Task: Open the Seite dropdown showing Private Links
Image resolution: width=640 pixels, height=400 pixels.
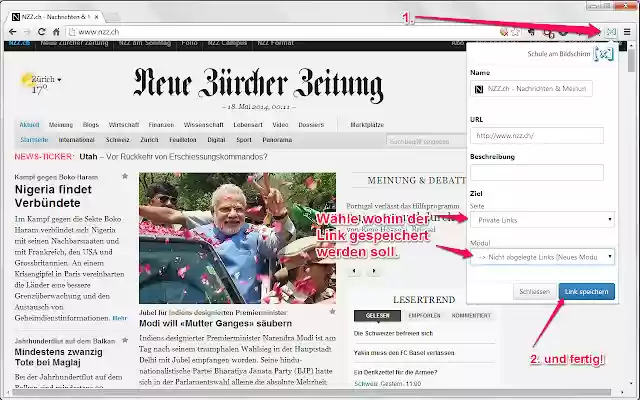Action: tap(542, 220)
